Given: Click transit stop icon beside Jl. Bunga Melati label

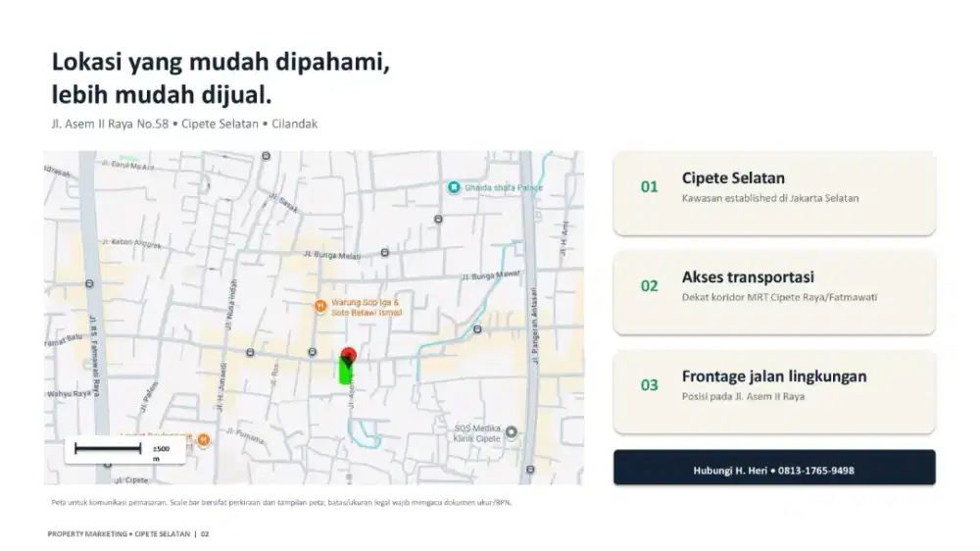Looking at the screenshot, I should (x=385, y=253).
